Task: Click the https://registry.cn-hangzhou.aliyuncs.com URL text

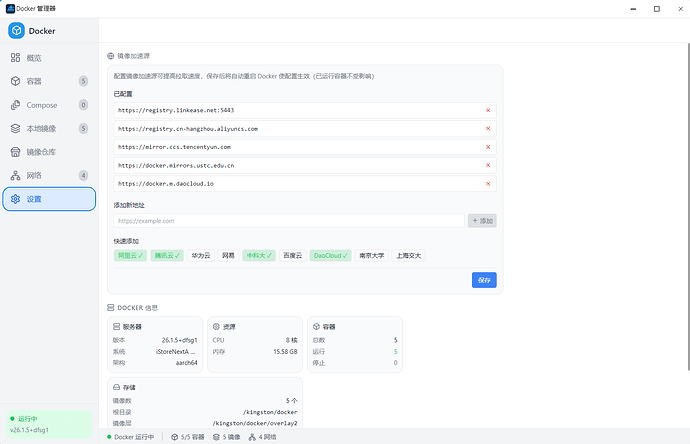Action: coord(188,129)
